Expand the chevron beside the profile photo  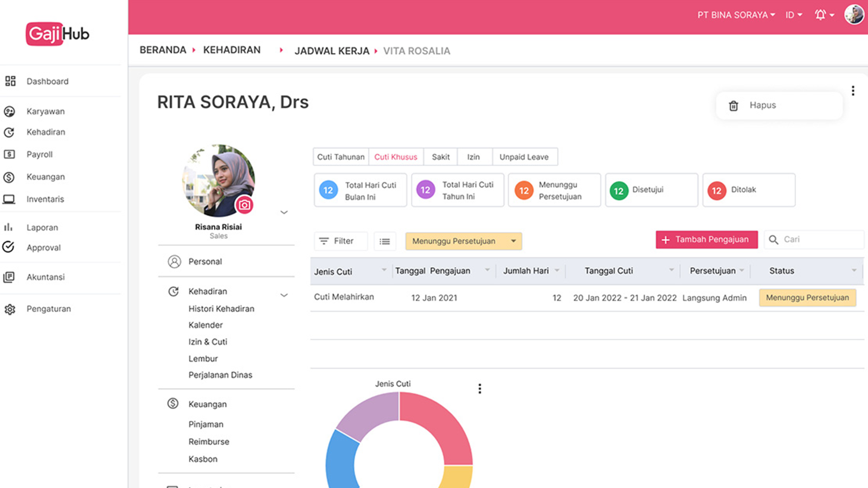[x=284, y=212]
